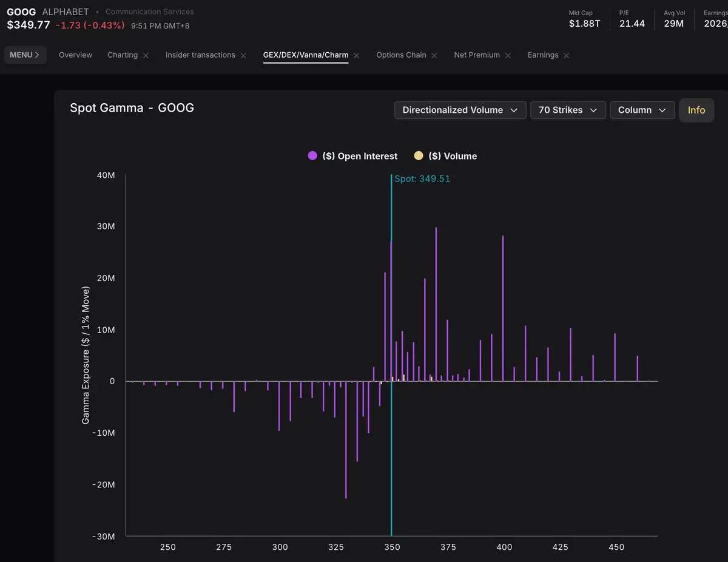This screenshot has width=728, height=562.
Task: Click the Spot: 349.51 label
Action: click(x=422, y=178)
